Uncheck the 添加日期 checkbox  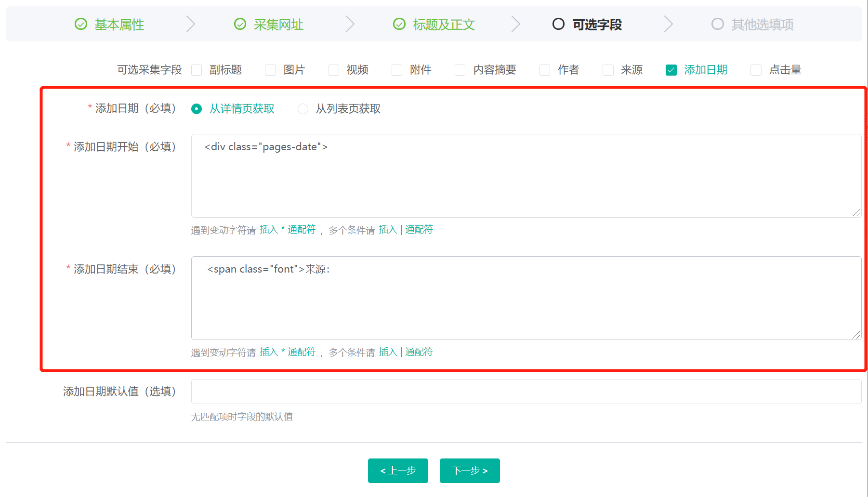pyautogui.click(x=671, y=70)
